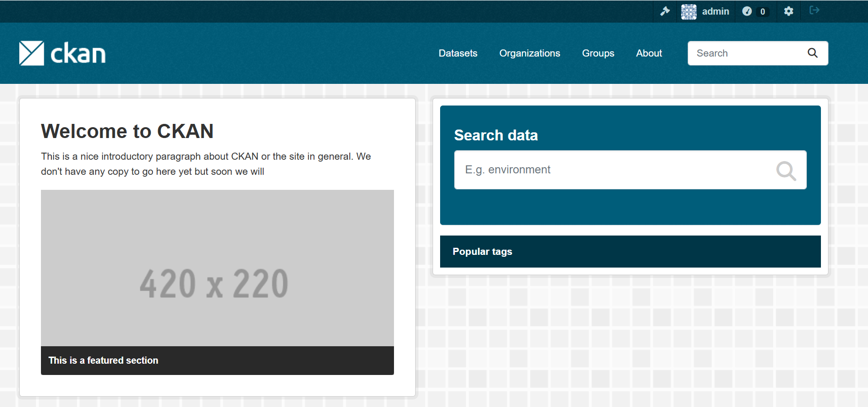Open the admin profile link
This screenshot has height=407, width=868.
click(x=715, y=11)
